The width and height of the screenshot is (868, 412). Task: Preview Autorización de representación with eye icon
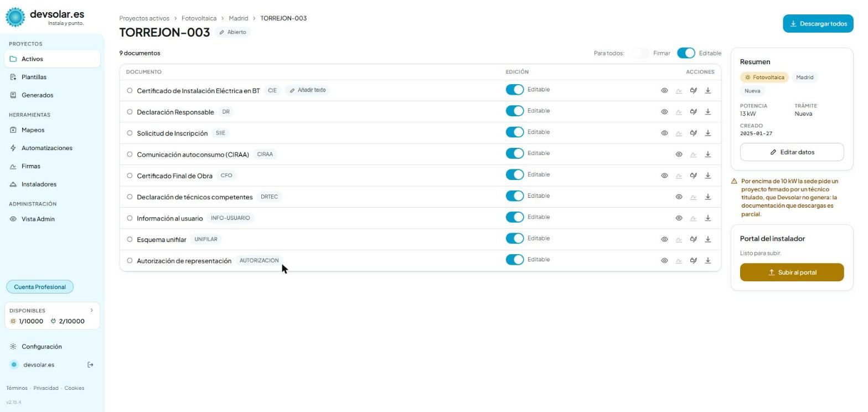(x=664, y=260)
